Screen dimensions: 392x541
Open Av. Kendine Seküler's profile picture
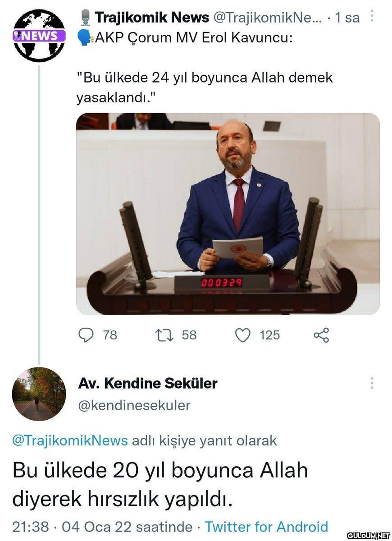point(39,394)
